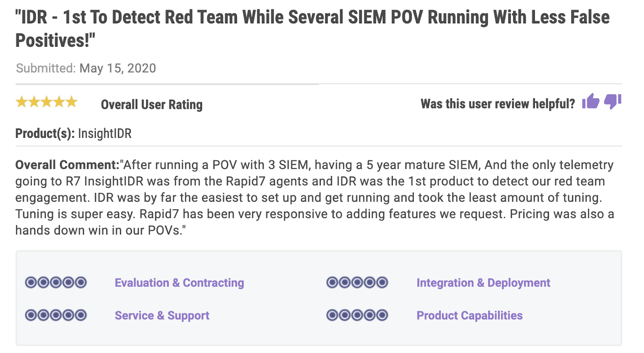Click the Overall User Rating label

click(x=152, y=105)
